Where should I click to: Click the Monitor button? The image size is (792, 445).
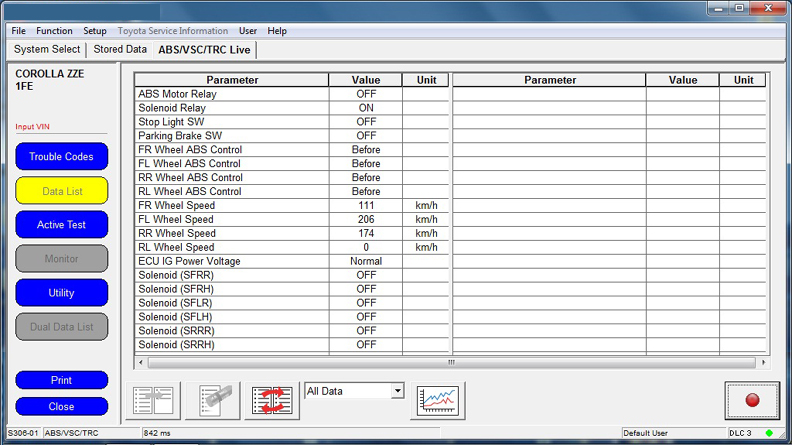[62, 259]
